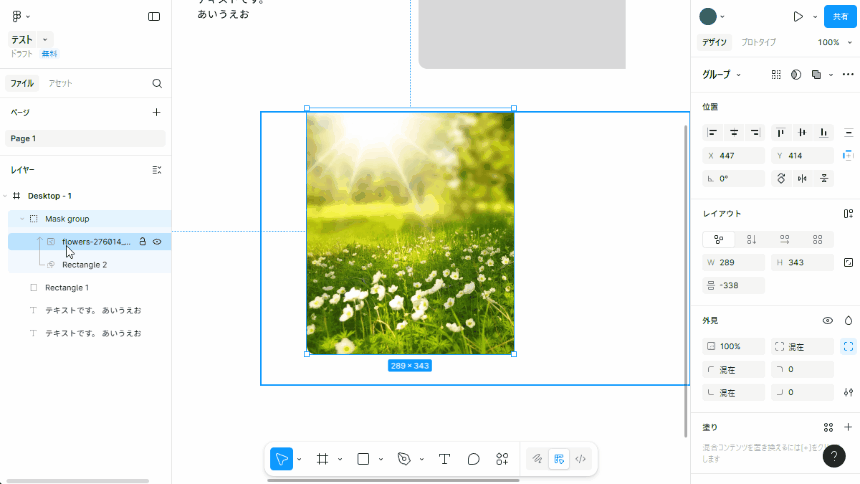Select the Frame tool

(x=323, y=459)
